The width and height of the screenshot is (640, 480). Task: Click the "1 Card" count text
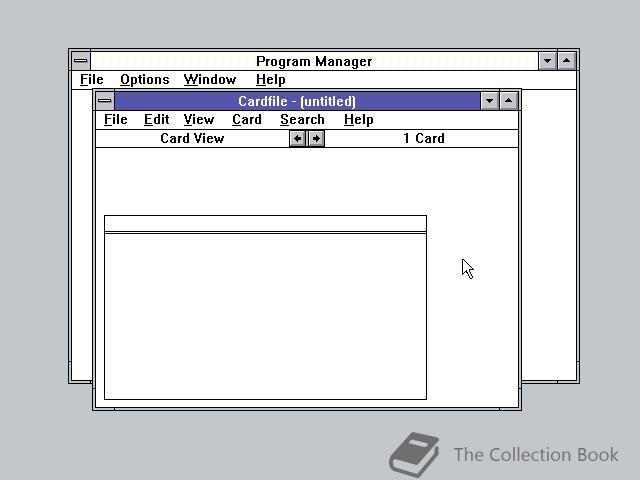[x=424, y=138]
